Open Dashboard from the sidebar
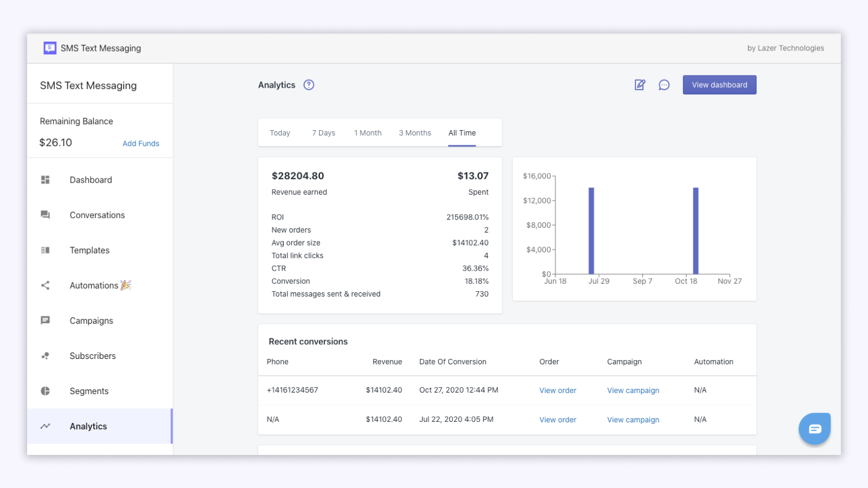868x488 pixels. [x=100, y=179]
